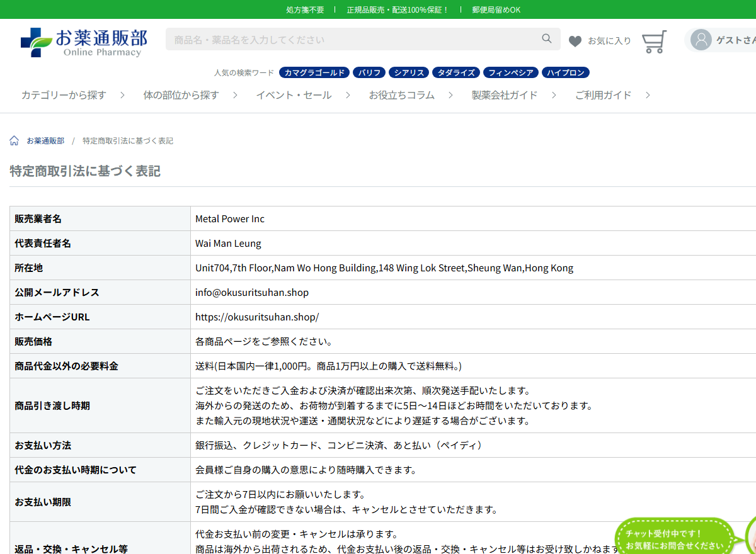Click the お薬通販部 Online Pharmacy logo

click(x=84, y=42)
